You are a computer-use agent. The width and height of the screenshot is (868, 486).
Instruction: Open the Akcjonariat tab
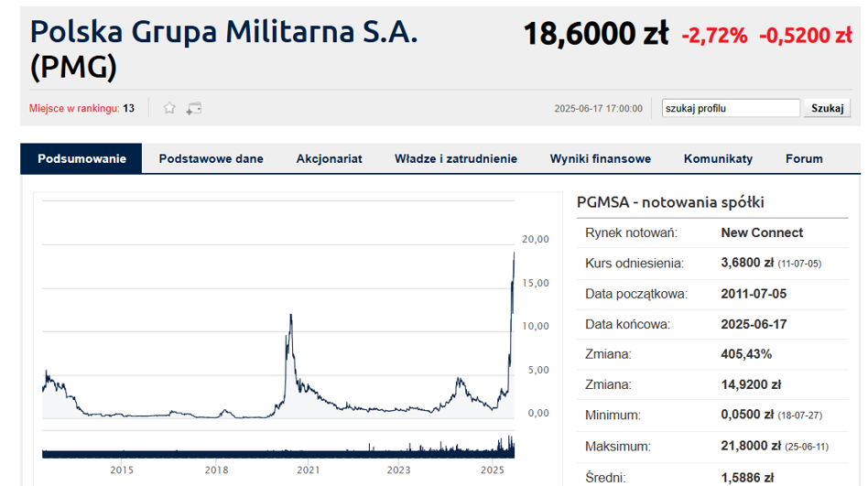coord(329,159)
